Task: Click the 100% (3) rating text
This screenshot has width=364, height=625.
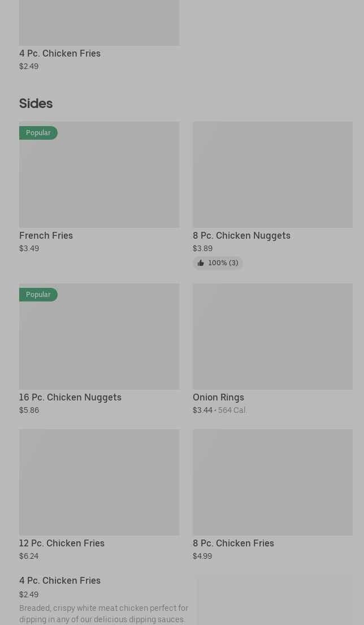Action: click(223, 263)
